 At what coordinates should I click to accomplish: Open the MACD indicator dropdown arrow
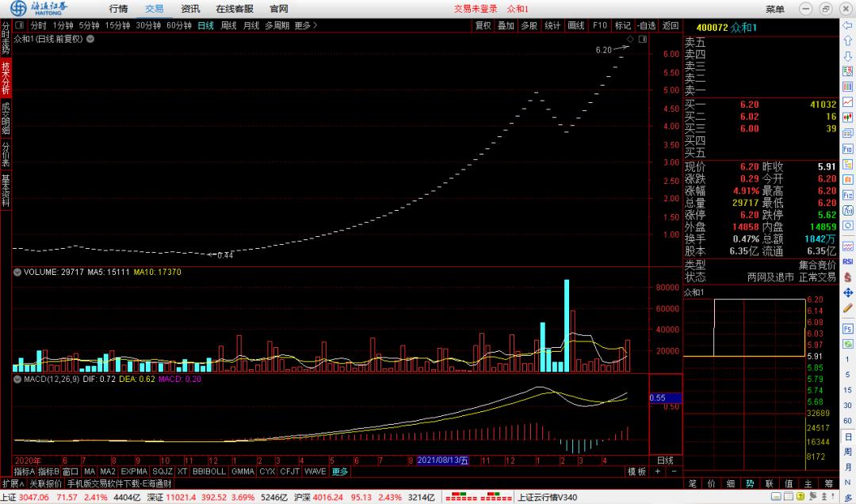click(17, 379)
